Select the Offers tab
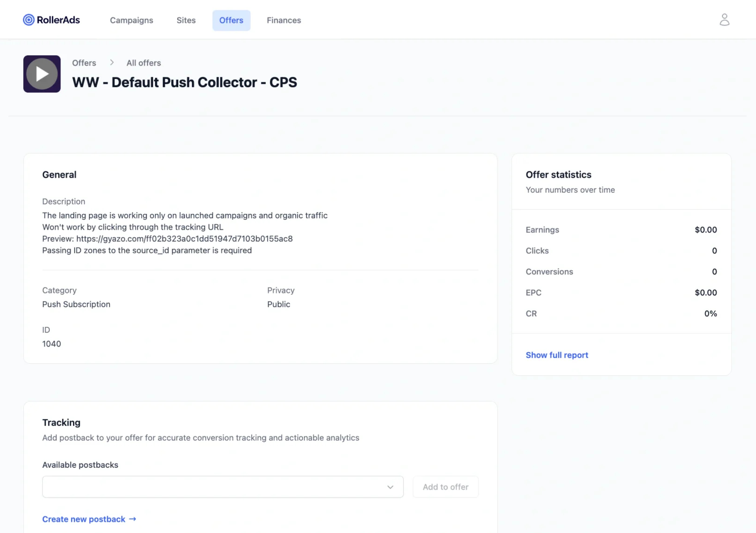The image size is (756, 533). point(231,20)
